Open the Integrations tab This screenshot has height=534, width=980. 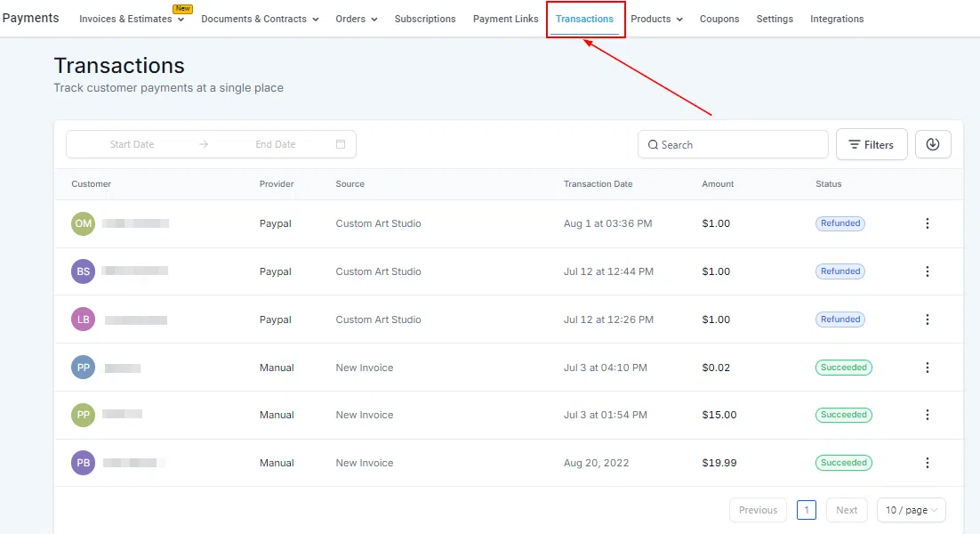[837, 19]
